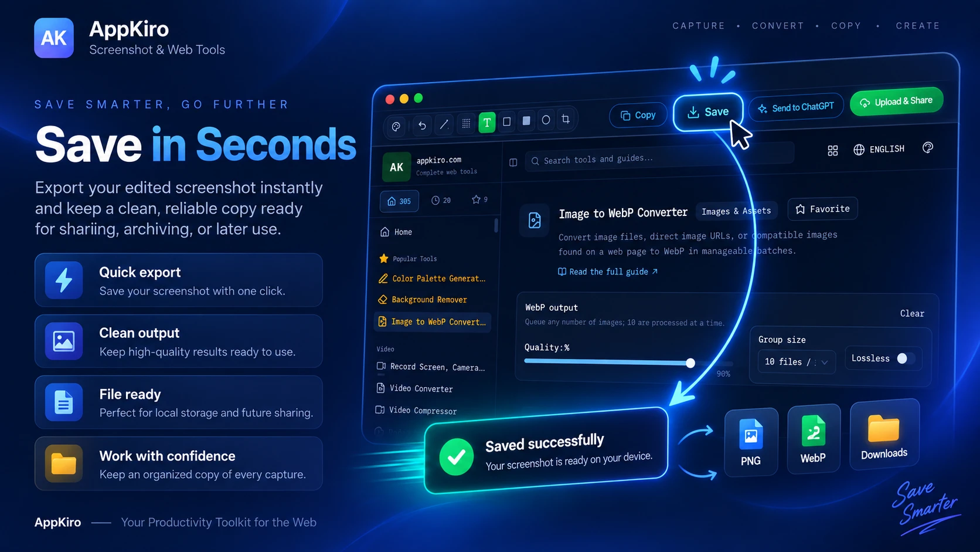The width and height of the screenshot is (980, 552).
Task: Click the green Saved successfully checkmark
Action: [457, 457]
